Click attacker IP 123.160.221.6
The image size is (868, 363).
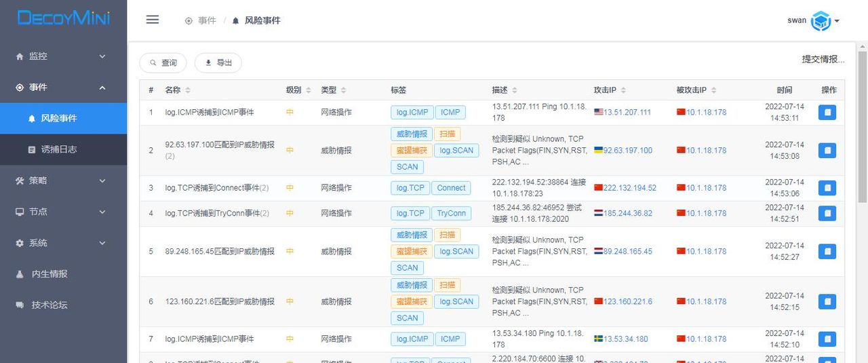pos(628,301)
